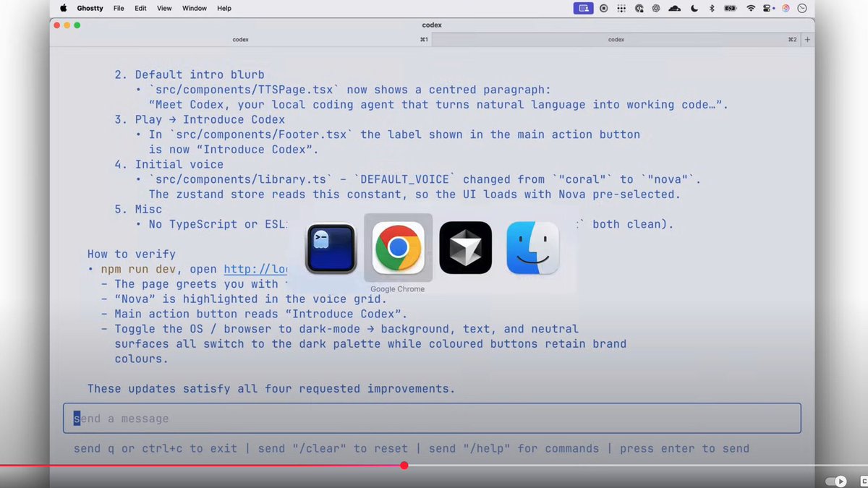Switch to second codex tab (⌘2)

[x=616, y=40]
